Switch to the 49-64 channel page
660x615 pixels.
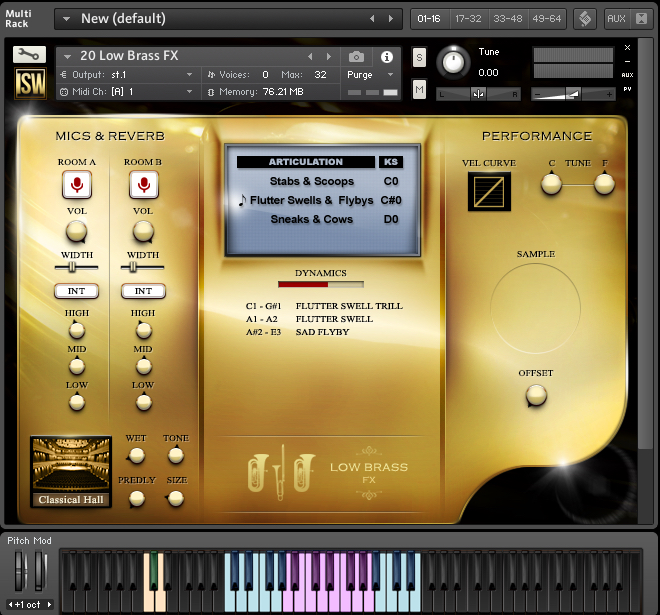546,18
